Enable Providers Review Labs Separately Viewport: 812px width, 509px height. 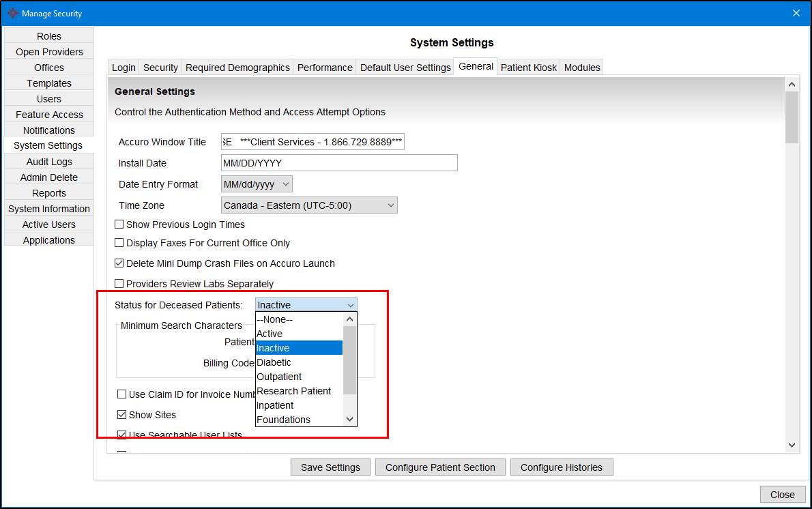click(119, 283)
